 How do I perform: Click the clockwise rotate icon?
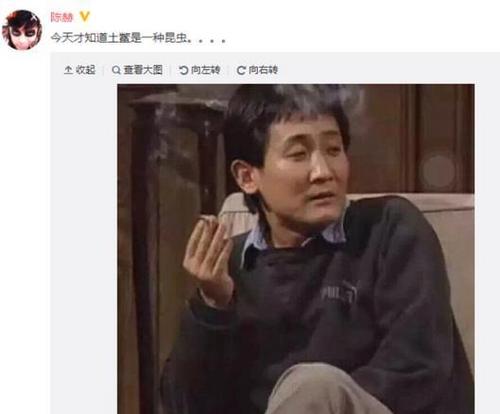(241, 70)
